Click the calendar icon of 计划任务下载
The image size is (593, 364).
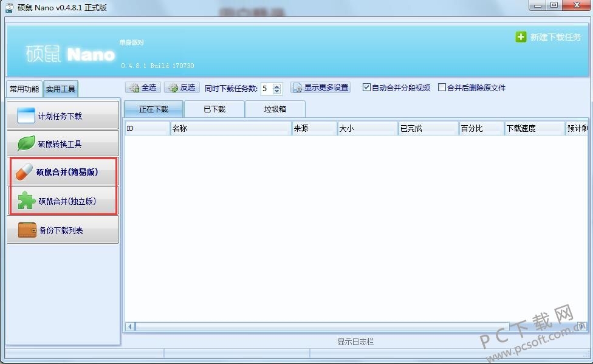click(x=26, y=115)
